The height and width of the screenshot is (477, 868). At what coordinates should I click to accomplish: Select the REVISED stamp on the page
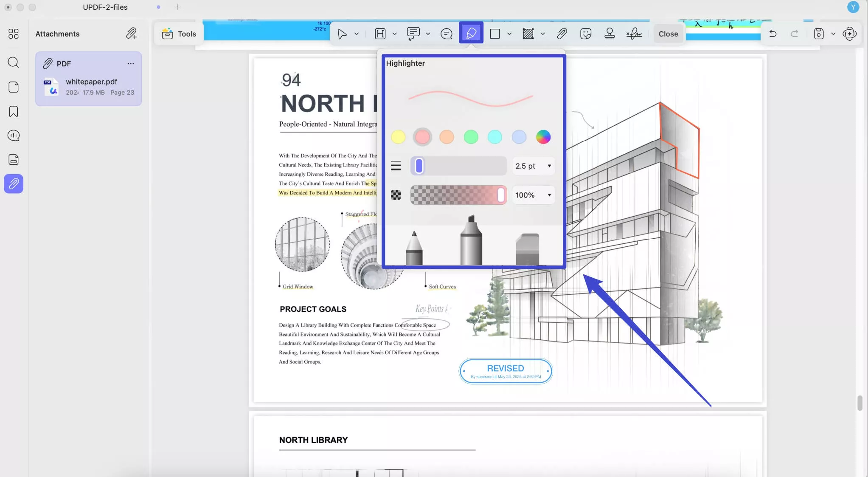coord(506,371)
